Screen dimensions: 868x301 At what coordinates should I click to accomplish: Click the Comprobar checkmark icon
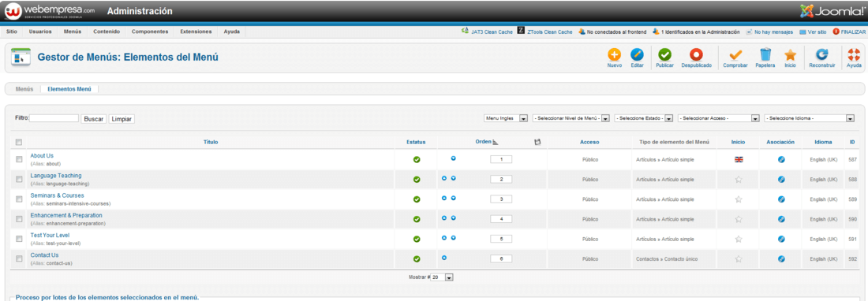735,54
